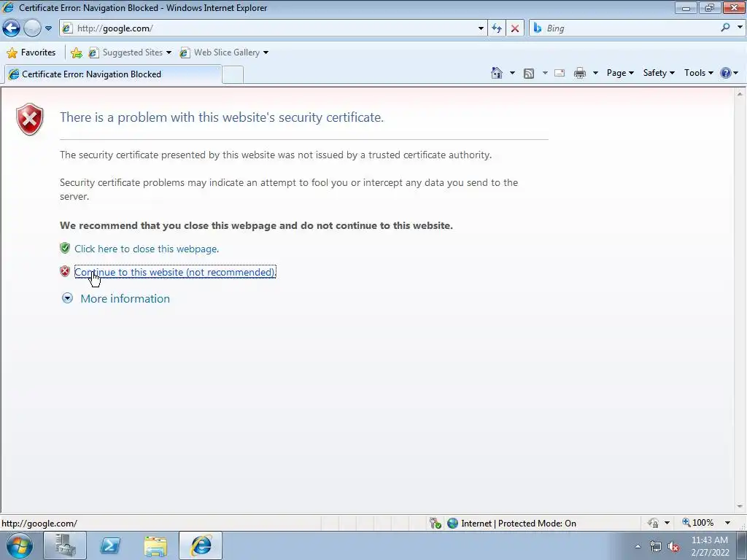Click the Back navigation button
This screenshot has width=747, height=560.
[x=11, y=28]
